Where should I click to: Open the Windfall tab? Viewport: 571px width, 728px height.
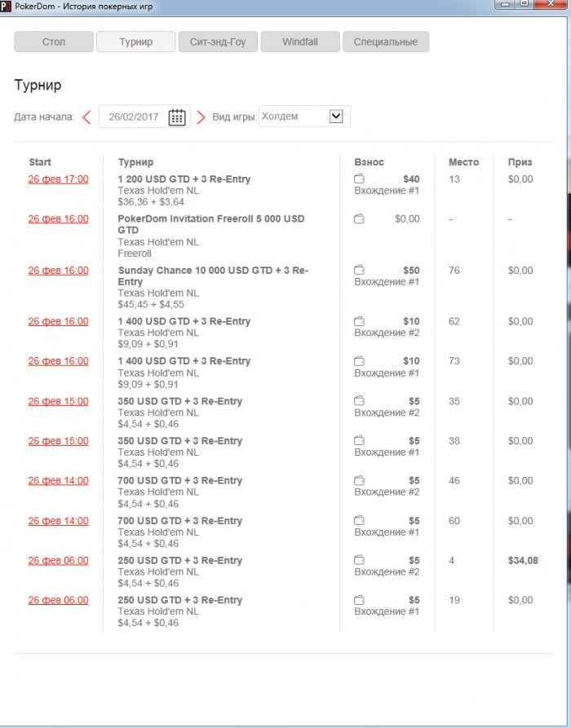click(299, 42)
